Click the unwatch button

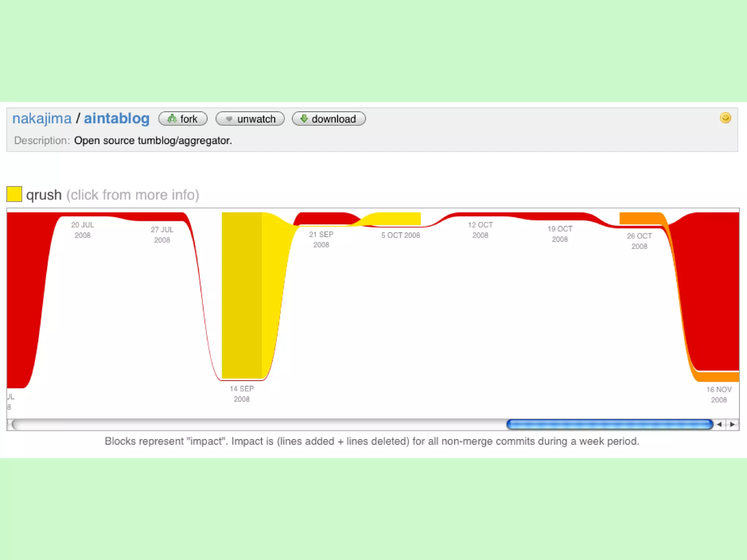[x=250, y=119]
